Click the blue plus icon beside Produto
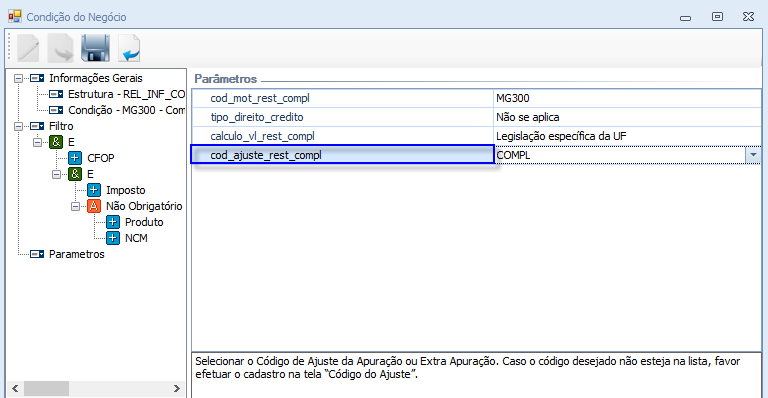 coord(113,222)
